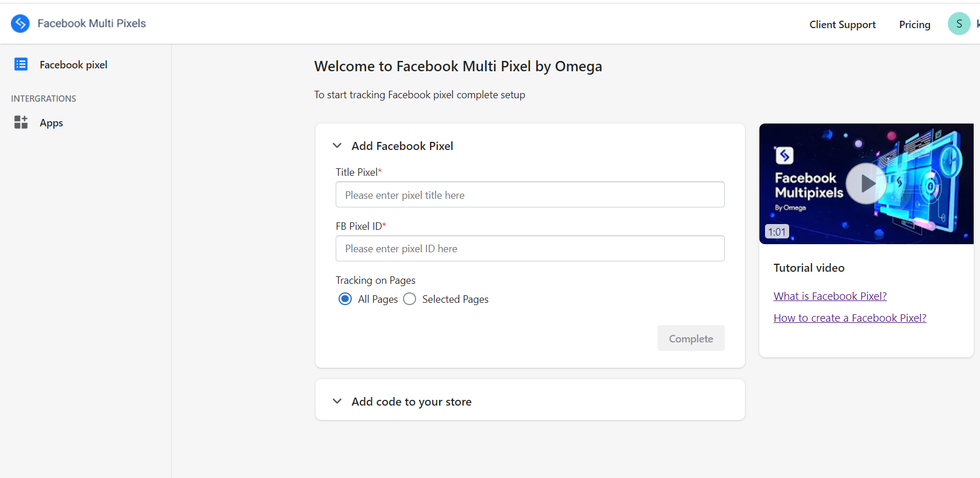980x478 pixels.
Task: Click the Tracking on Pages label
Action: 375,280
